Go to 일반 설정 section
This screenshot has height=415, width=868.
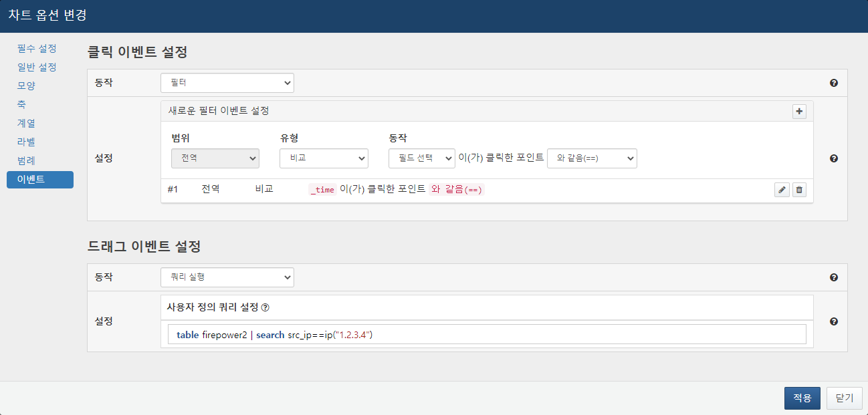(37, 67)
